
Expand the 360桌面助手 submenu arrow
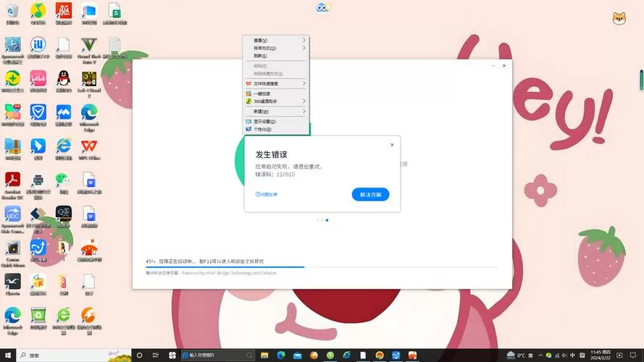(304, 101)
